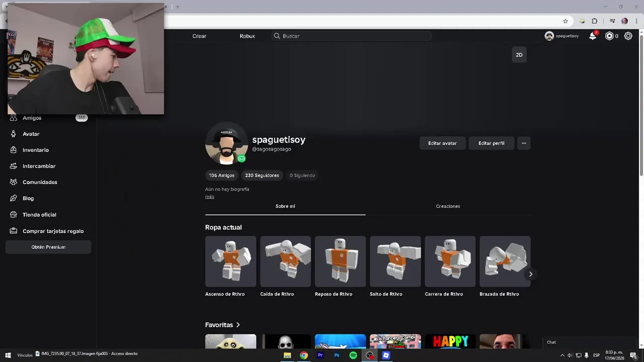Click the Editar perfil button
Viewport: 644px width, 362px height.
pyautogui.click(x=492, y=143)
